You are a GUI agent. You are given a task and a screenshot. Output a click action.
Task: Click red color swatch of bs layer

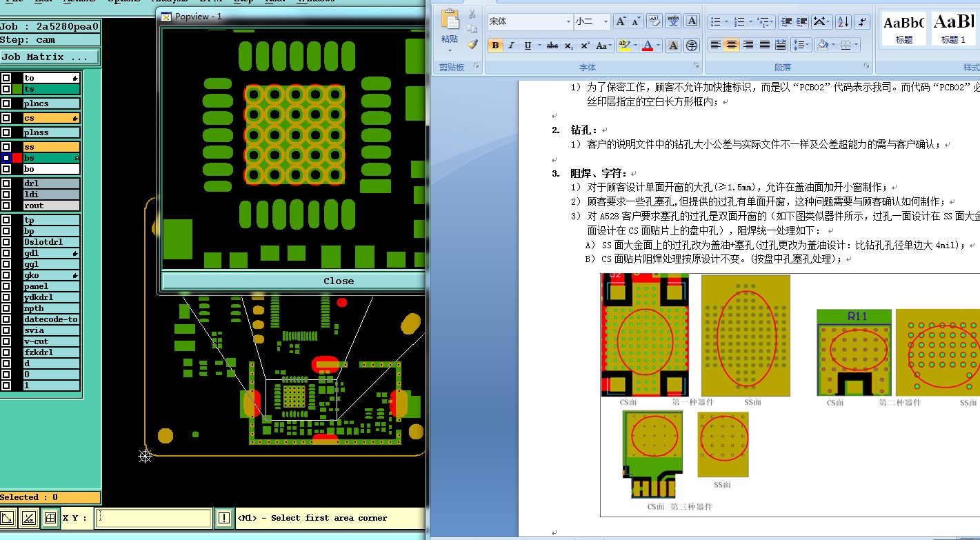tap(17, 158)
